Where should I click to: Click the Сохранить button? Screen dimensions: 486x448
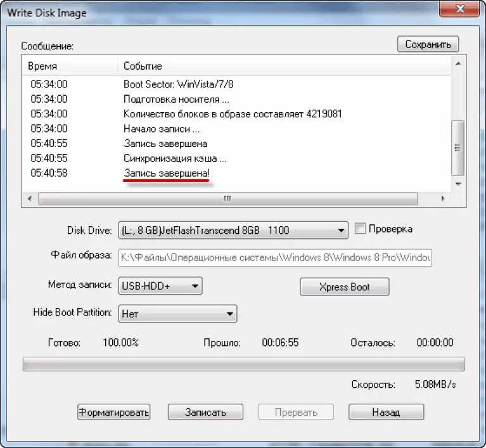tap(428, 44)
